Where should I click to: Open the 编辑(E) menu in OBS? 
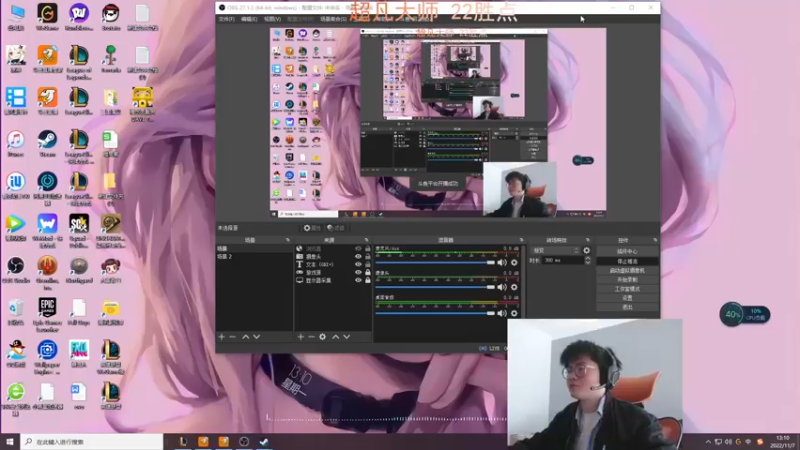(249, 19)
